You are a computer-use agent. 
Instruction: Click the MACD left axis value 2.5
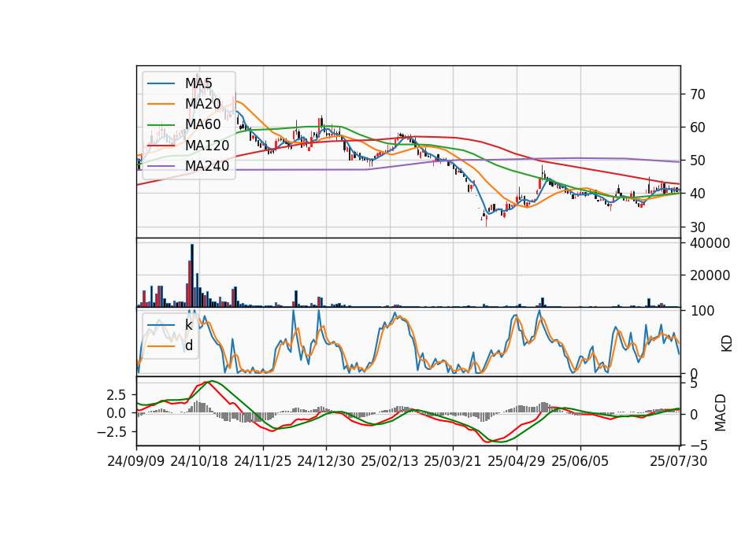117,395
